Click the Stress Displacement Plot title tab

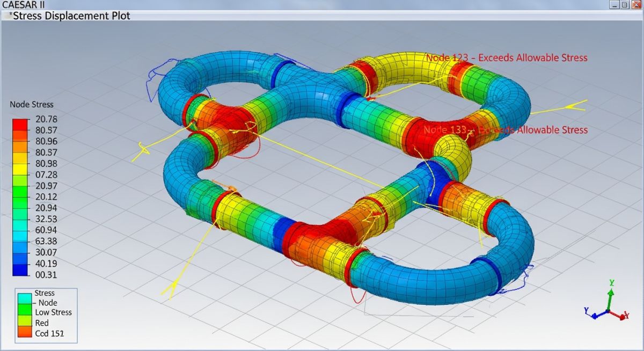tap(70, 16)
